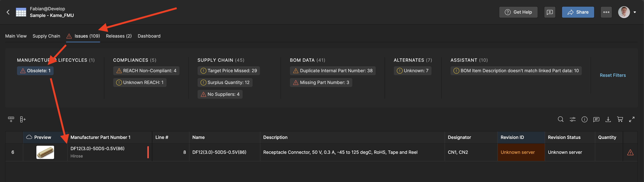The image size is (644, 182).
Task: Click the Share button
Action: point(578,12)
